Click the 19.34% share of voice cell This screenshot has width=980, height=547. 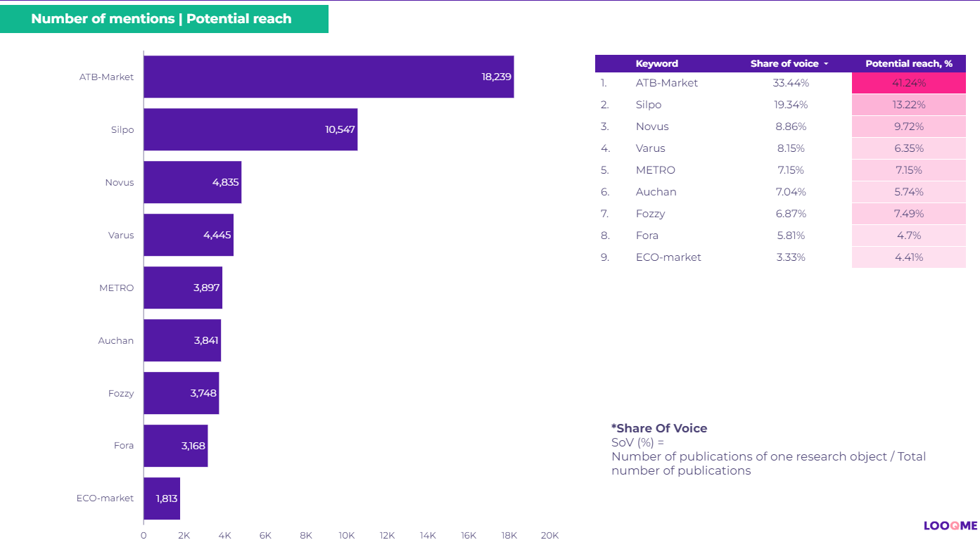[791, 105]
